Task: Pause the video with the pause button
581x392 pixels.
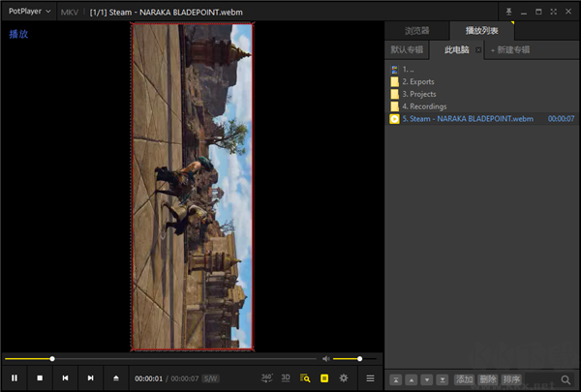Action: coord(15,377)
